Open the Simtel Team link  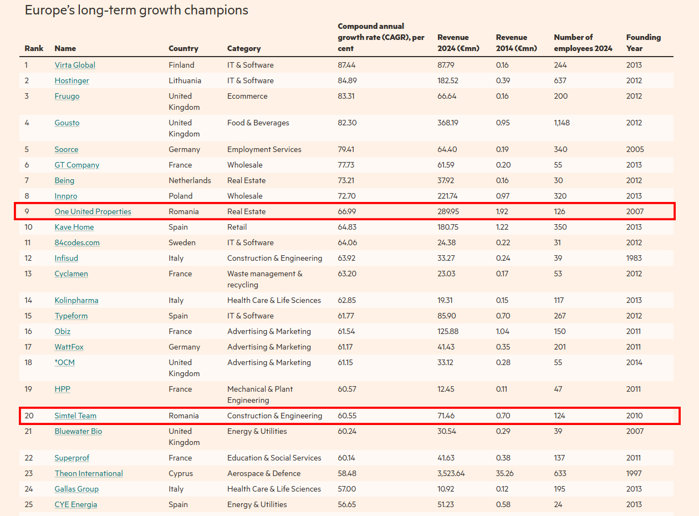coord(75,415)
